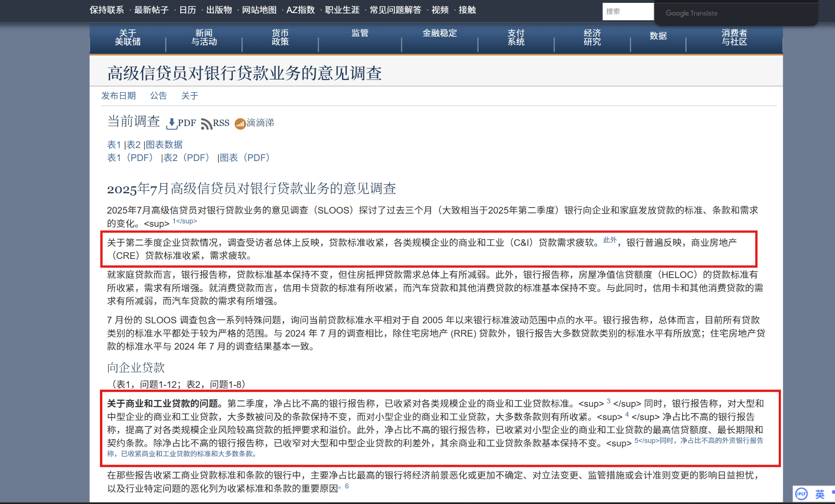The width and height of the screenshot is (835, 504).
Task: Click the RSS feed icon
Action: 206,124
